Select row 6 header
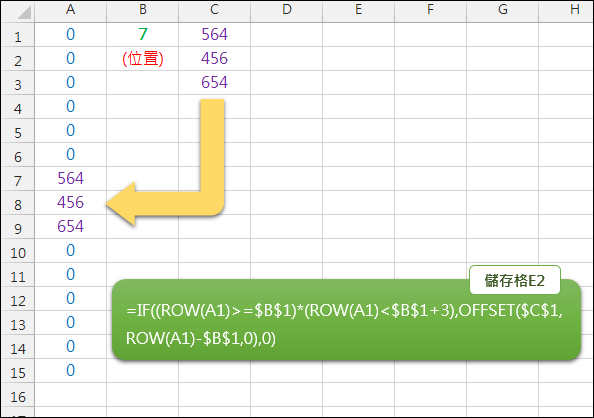The image size is (594, 418). coord(18,155)
